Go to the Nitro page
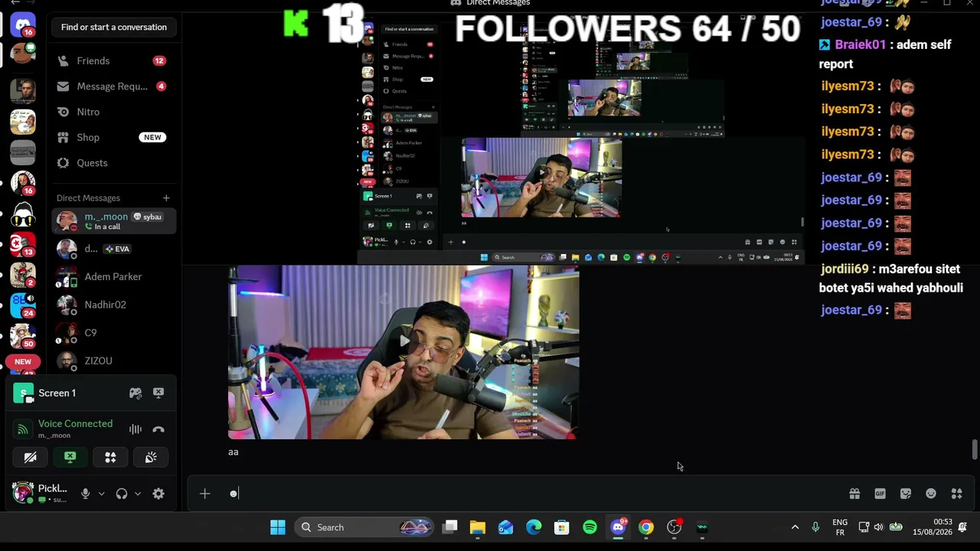The width and height of the screenshot is (980, 551). tap(114, 112)
